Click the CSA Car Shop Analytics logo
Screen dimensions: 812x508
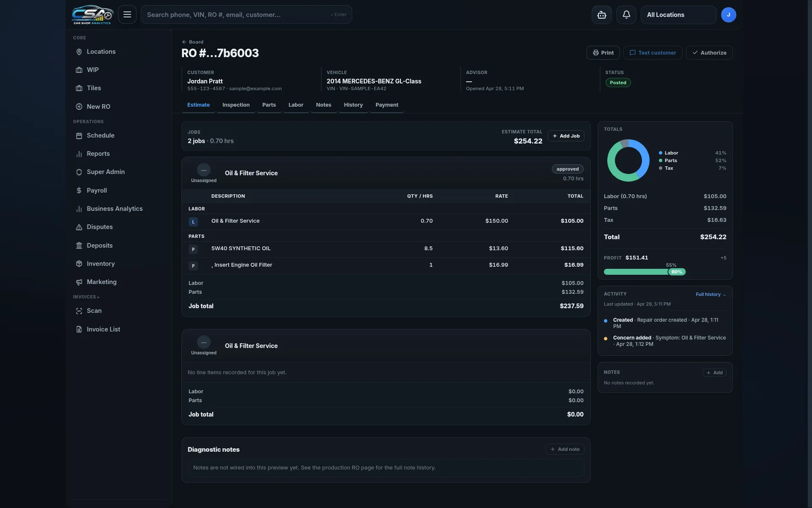tap(92, 15)
